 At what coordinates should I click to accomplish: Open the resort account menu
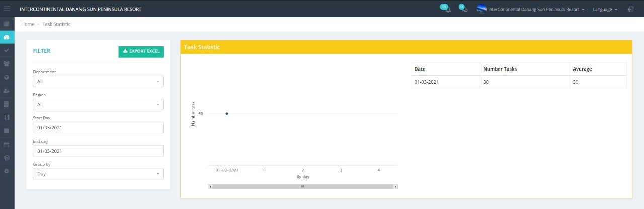[531, 9]
